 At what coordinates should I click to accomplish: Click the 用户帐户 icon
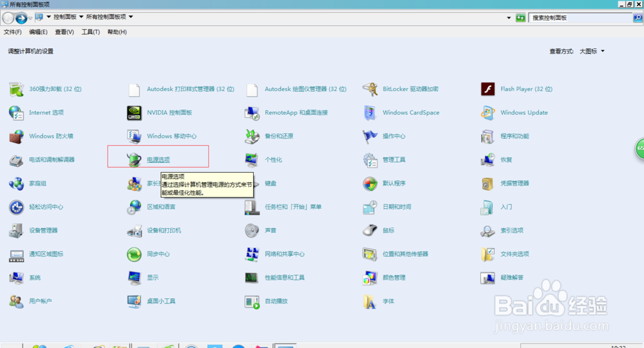point(17,302)
